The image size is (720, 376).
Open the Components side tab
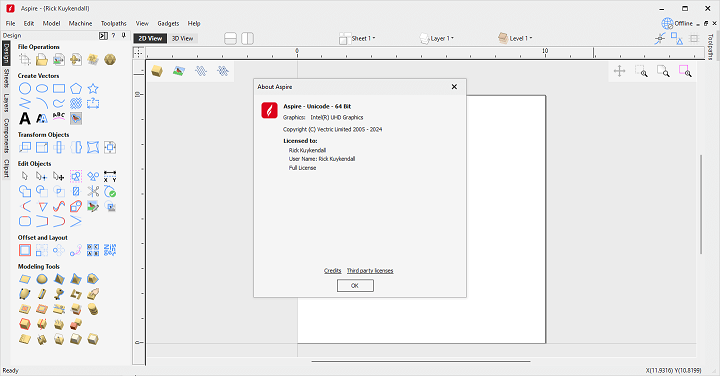[6, 135]
